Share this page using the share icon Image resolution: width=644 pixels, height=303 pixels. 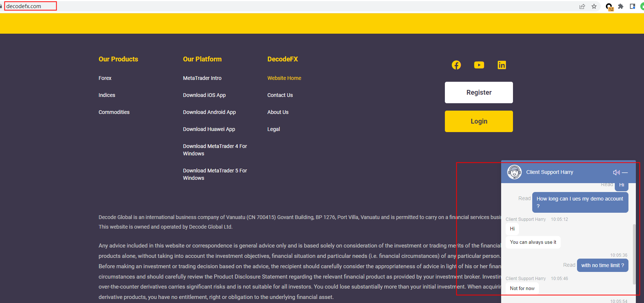(x=582, y=6)
